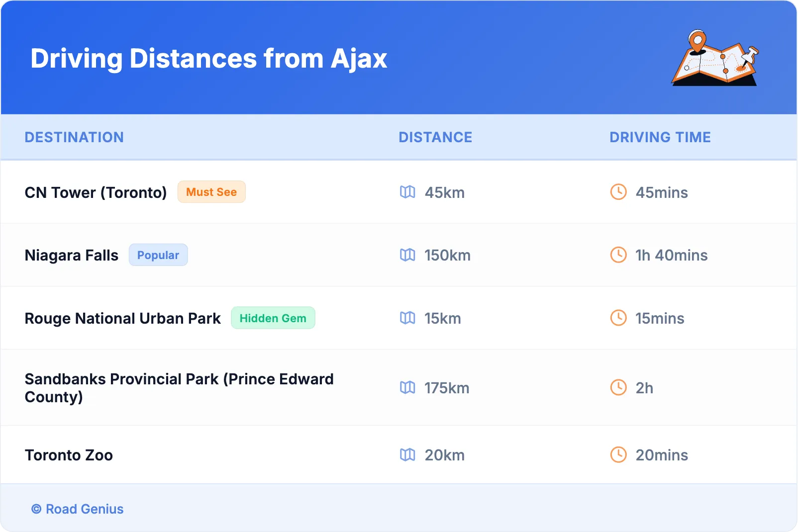Image resolution: width=798 pixels, height=532 pixels.
Task: Click the map icon beside 150km
Action: click(407, 255)
